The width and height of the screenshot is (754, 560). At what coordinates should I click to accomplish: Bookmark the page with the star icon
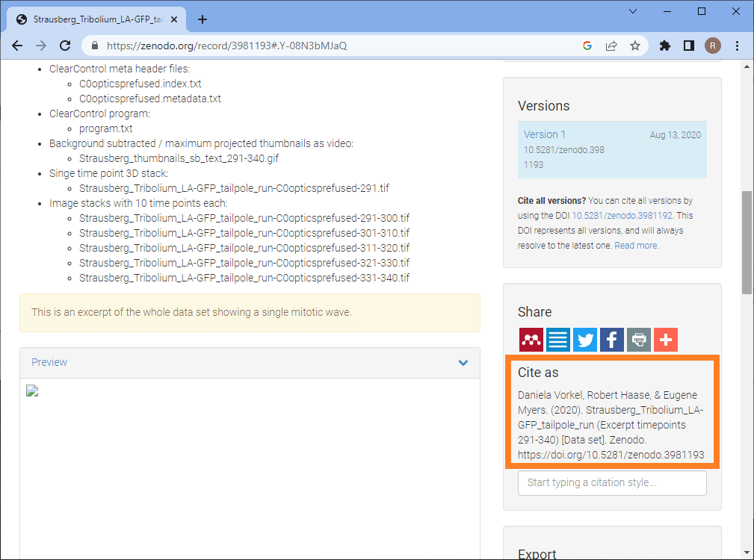point(635,46)
